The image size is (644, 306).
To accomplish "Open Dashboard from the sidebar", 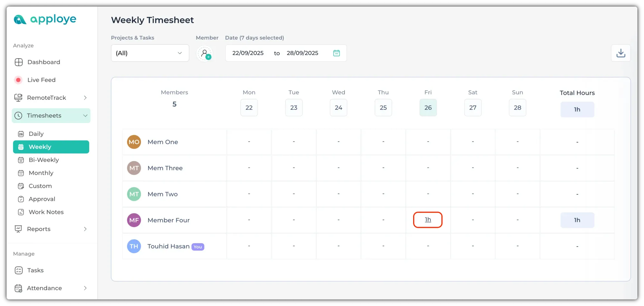I will click(43, 62).
